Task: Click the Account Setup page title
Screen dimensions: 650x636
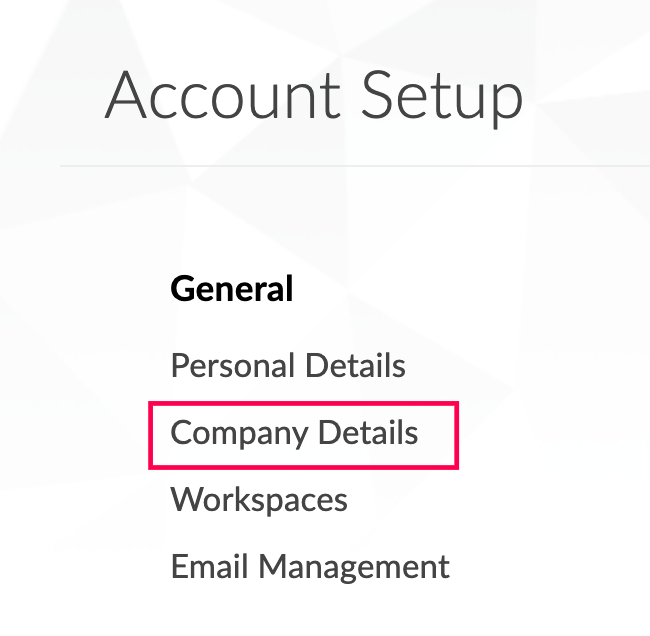Action: pos(314,96)
